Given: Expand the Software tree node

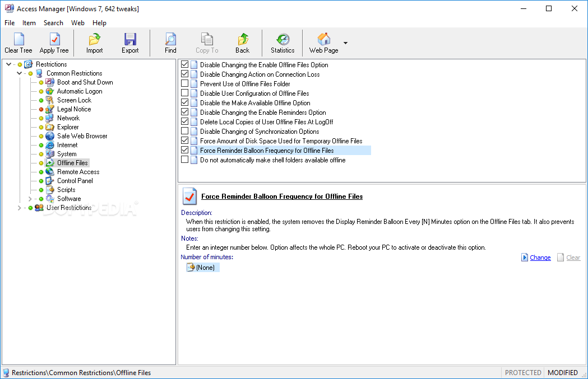Looking at the screenshot, I should tap(30, 199).
